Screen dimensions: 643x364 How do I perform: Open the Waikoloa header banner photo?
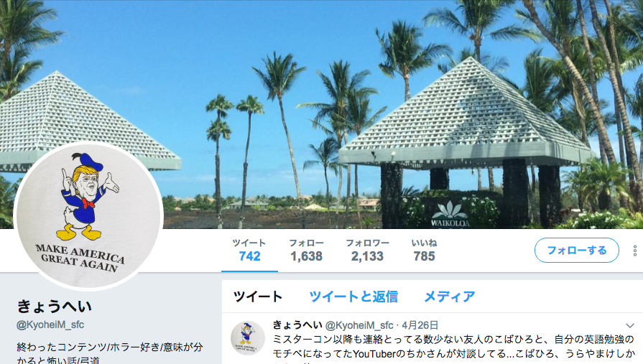pos(322,114)
